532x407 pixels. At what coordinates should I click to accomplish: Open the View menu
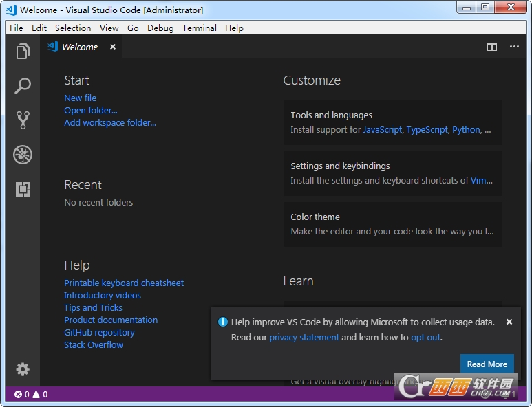click(109, 27)
